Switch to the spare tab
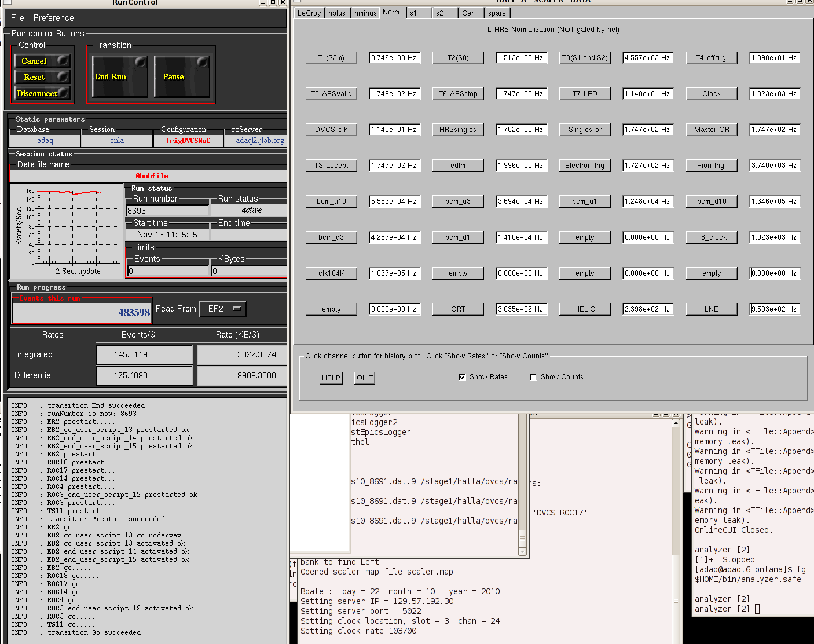814x644 pixels. tap(498, 13)
